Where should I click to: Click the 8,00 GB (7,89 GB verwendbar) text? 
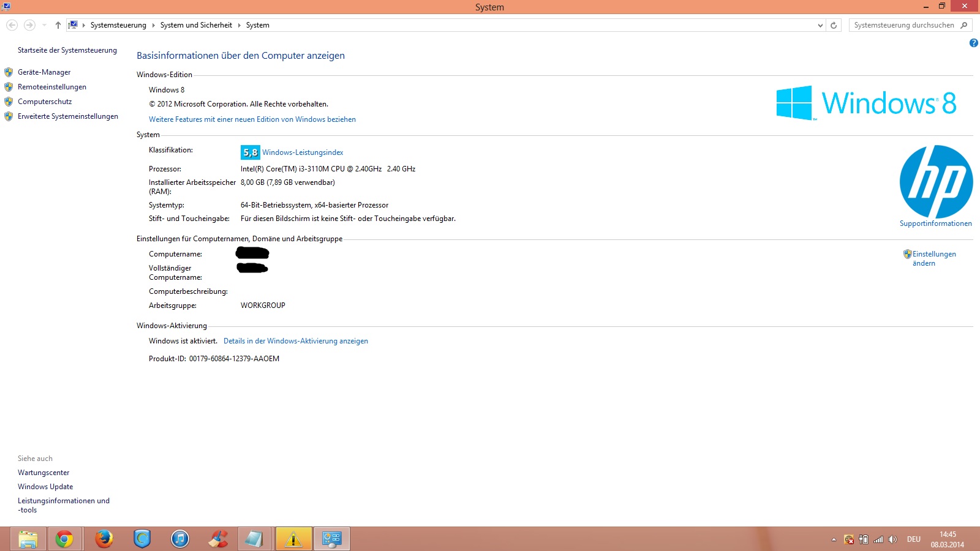(x=288, y=182)
